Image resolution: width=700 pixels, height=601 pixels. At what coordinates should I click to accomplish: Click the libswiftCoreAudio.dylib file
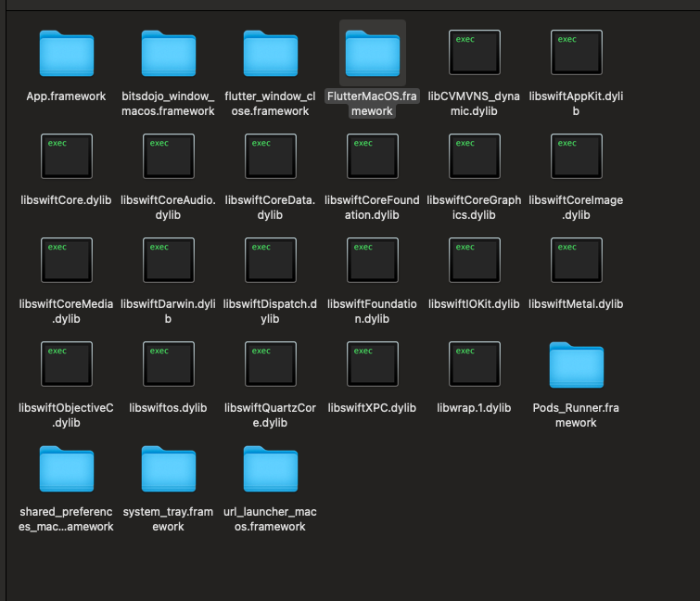(x=168, y=157)
